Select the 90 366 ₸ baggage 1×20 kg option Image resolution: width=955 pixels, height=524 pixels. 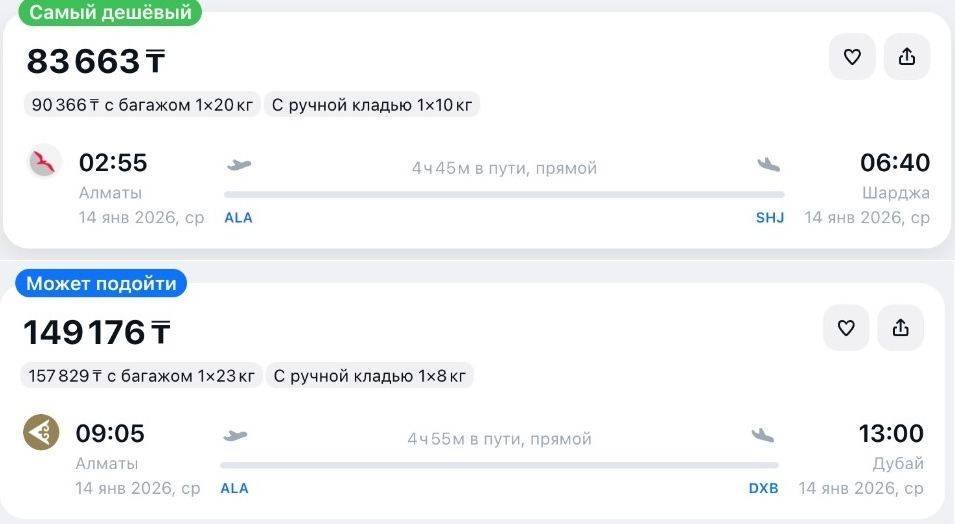(x=142, y=104)
